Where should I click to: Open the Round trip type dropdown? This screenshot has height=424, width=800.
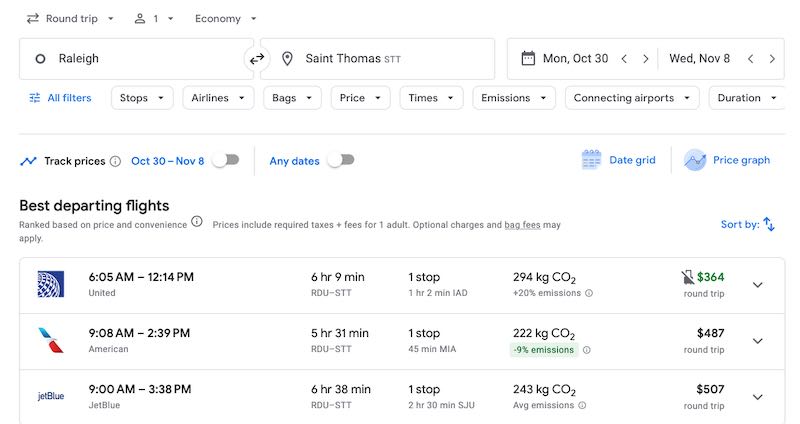click(x=70, y=18)
